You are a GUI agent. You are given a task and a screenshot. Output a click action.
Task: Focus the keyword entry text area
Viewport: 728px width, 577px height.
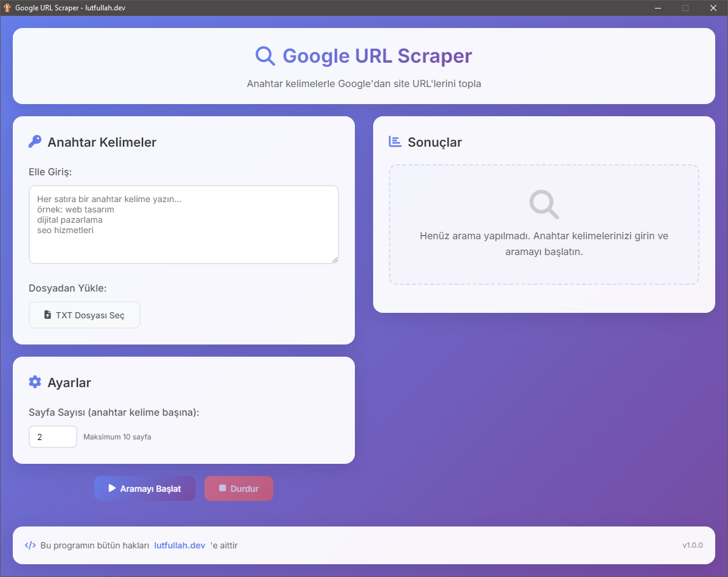(x=183, y=224)
